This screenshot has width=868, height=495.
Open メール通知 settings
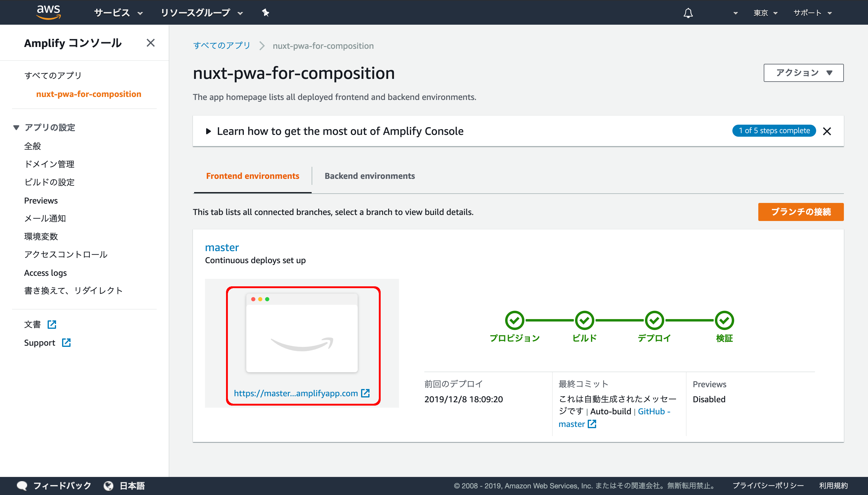point(45,218)
